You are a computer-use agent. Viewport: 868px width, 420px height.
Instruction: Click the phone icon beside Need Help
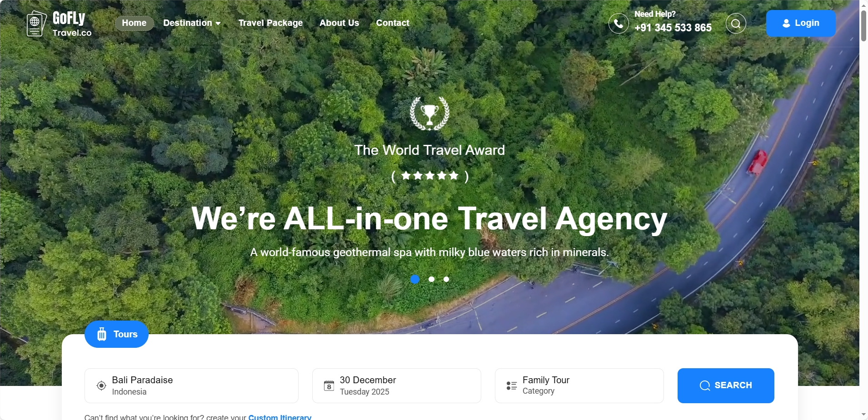coord(619,23)
